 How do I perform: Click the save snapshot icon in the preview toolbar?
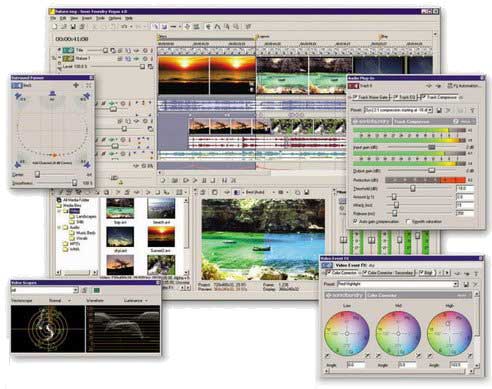[306, 192]
